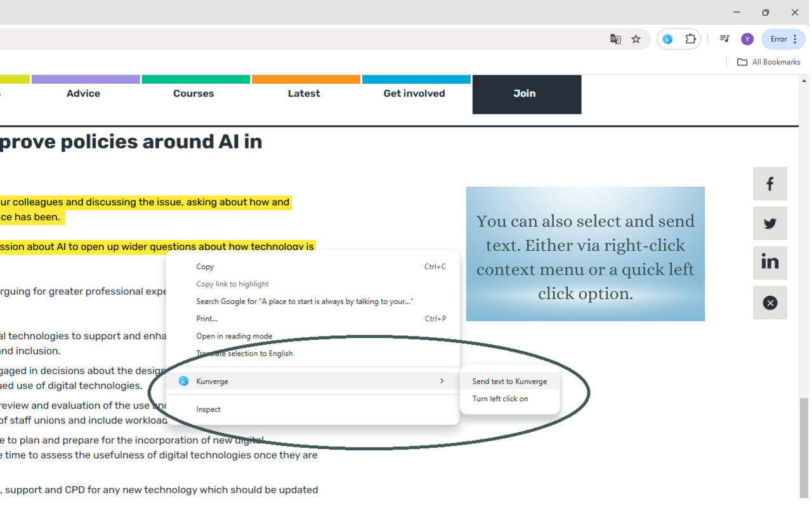812x508 pixels.
Task: Restore down the browser window
Action: pyautogui.click(x=766, y=12)
